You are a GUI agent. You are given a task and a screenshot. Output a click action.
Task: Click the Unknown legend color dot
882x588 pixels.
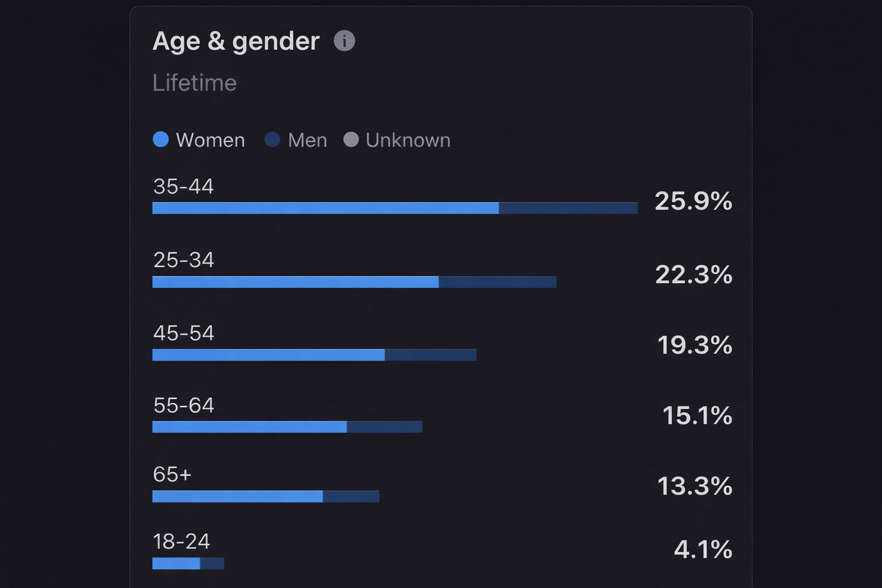click(x=351, y=139)
